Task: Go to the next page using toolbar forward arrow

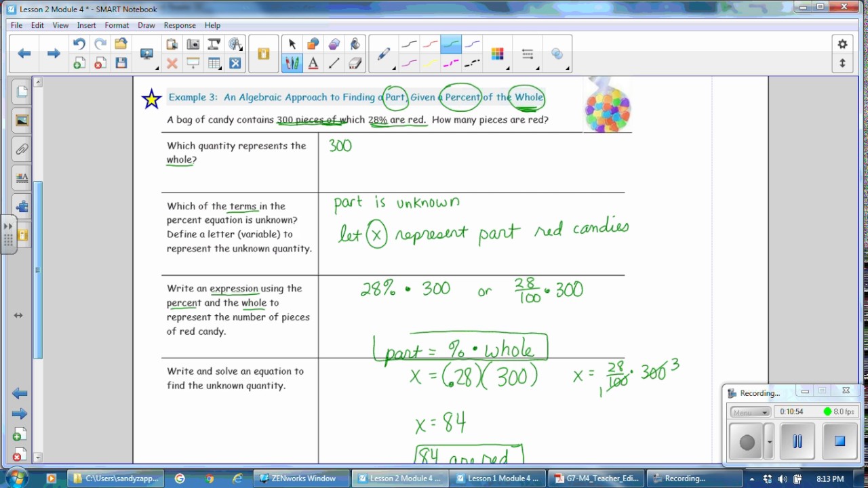Action: (x=54, y=54)
